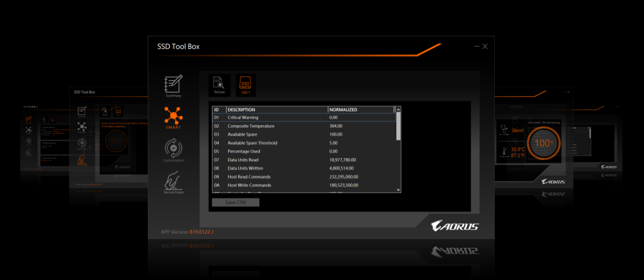Screen dimensions: 644x280
Task: Select the Host Read Commands row
Action: pyautogui.click(x=304, y=177)
